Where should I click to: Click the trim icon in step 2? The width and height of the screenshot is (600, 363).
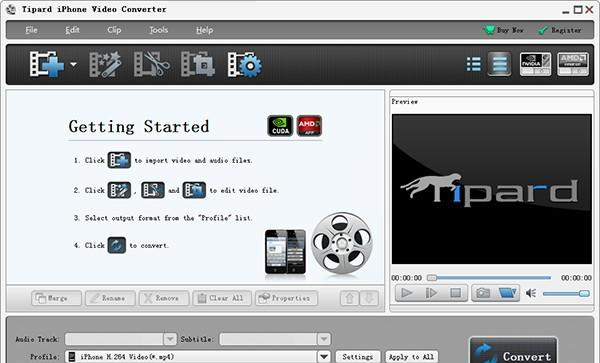[x=153, y=190]
